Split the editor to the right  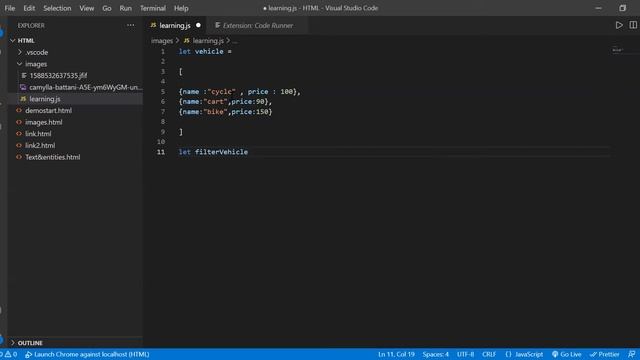(x=633, y=25)
